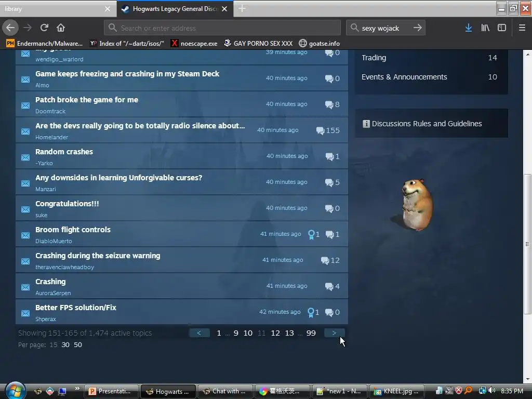Reload the page with the refresh icon

point(44,28)
